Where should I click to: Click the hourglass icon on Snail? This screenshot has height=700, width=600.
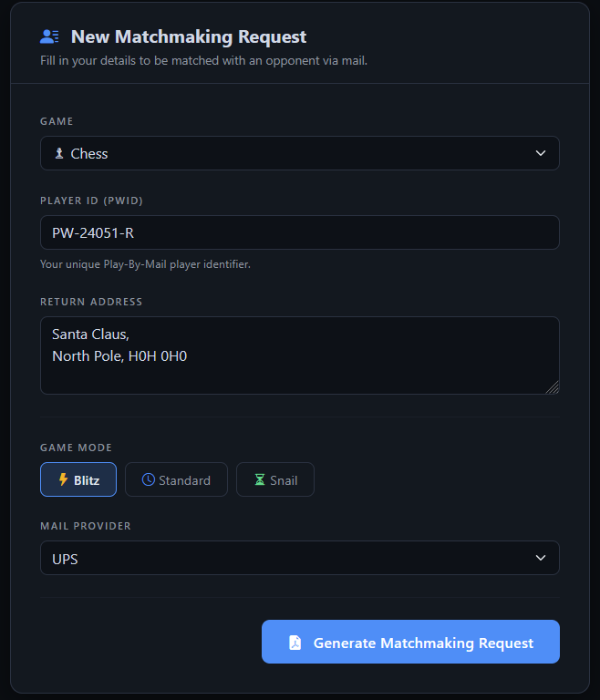click(x=259, y=480)
